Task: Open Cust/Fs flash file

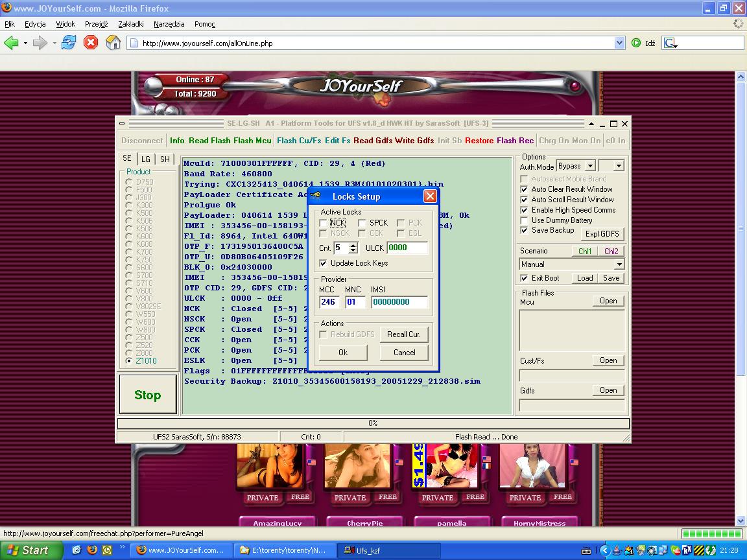Action: [608, 360]
